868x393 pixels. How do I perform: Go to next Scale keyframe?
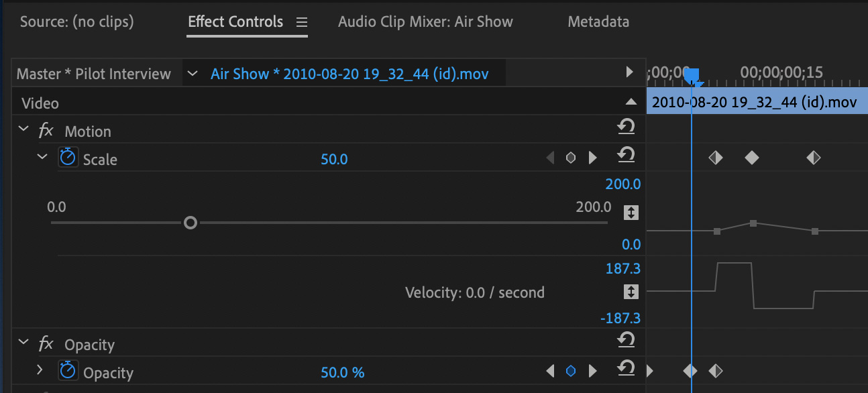coord(592,158)
